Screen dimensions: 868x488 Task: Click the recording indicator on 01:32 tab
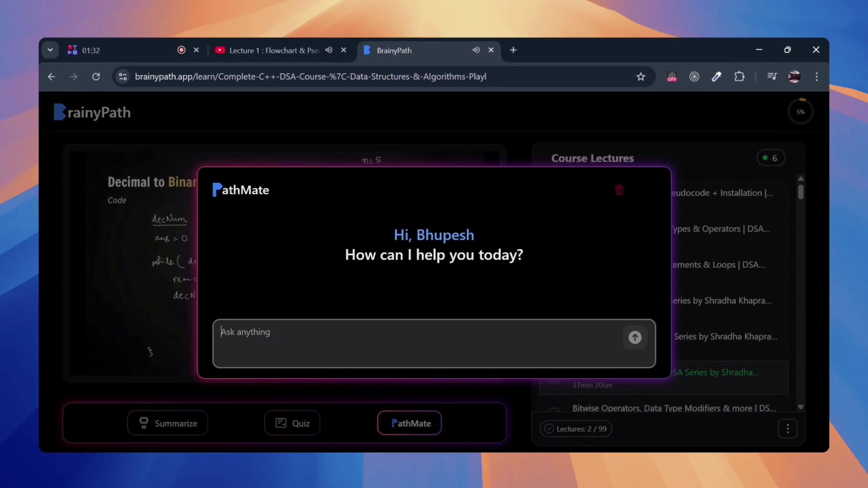pyautogui.click(x=181, y=50)
